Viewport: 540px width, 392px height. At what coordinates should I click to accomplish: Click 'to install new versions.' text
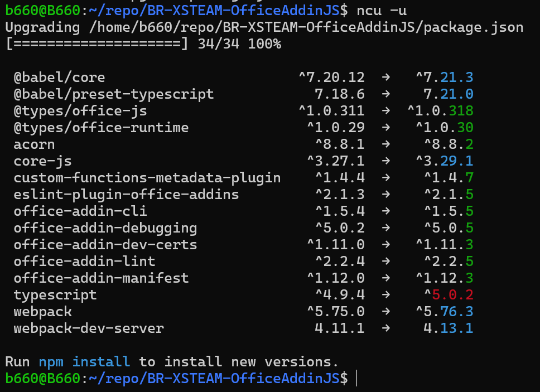(x=239, y=362)
